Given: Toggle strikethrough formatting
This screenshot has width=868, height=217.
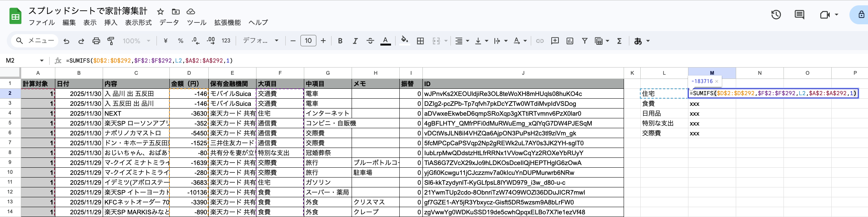Looking at the screenshot, I should pos(370,41).
